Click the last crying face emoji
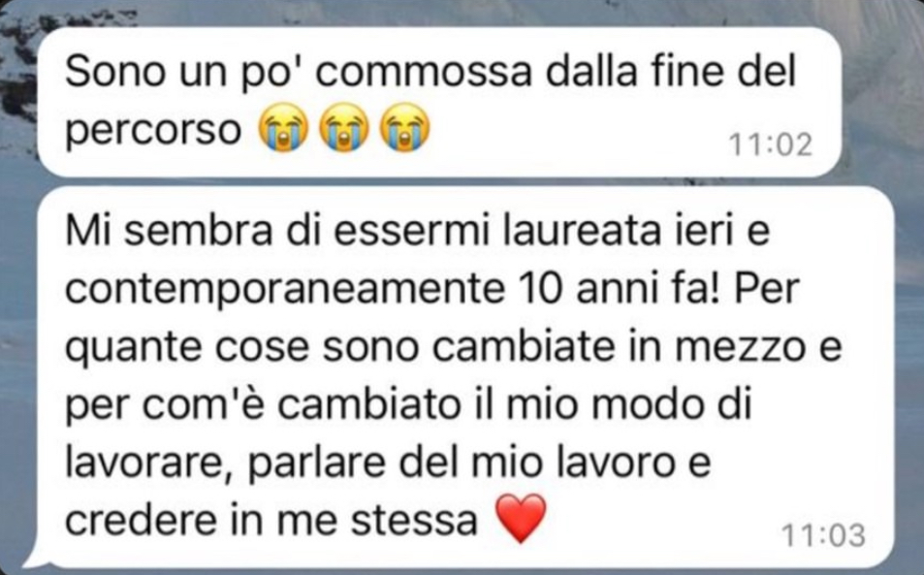This screenshot has width=924, height=575. [405, 128]
